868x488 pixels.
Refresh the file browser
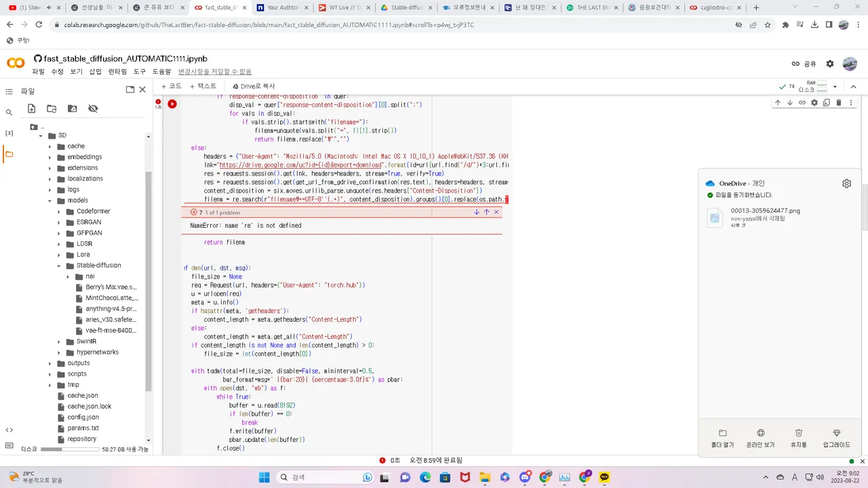(x=52, y=108)
